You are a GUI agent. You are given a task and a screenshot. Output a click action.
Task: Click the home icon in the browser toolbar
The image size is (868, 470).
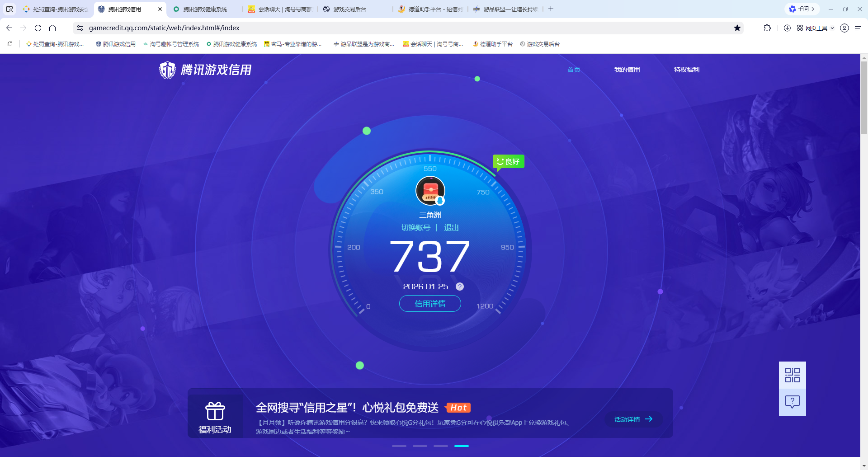52,28
